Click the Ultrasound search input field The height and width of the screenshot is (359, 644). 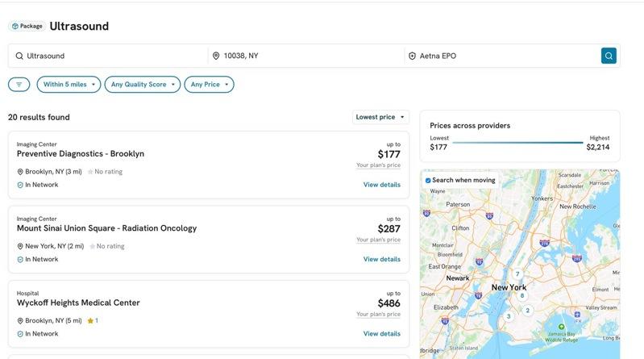coord(113,56)
